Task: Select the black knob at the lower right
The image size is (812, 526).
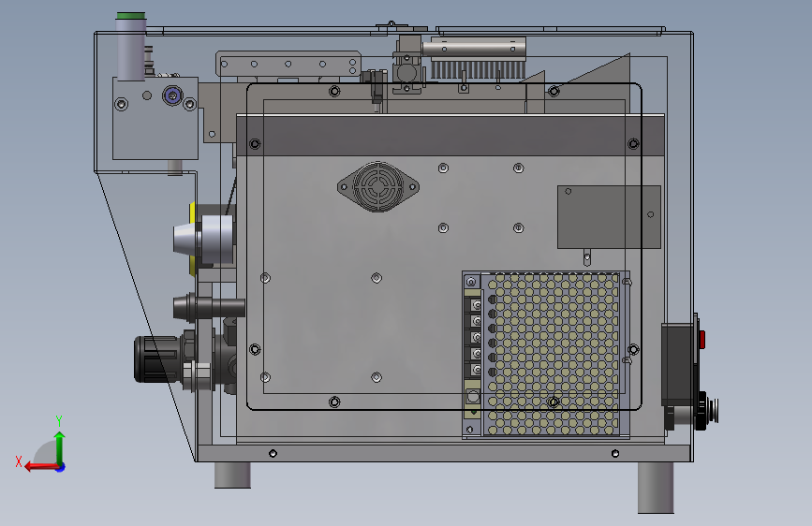Action: (702, 411)
